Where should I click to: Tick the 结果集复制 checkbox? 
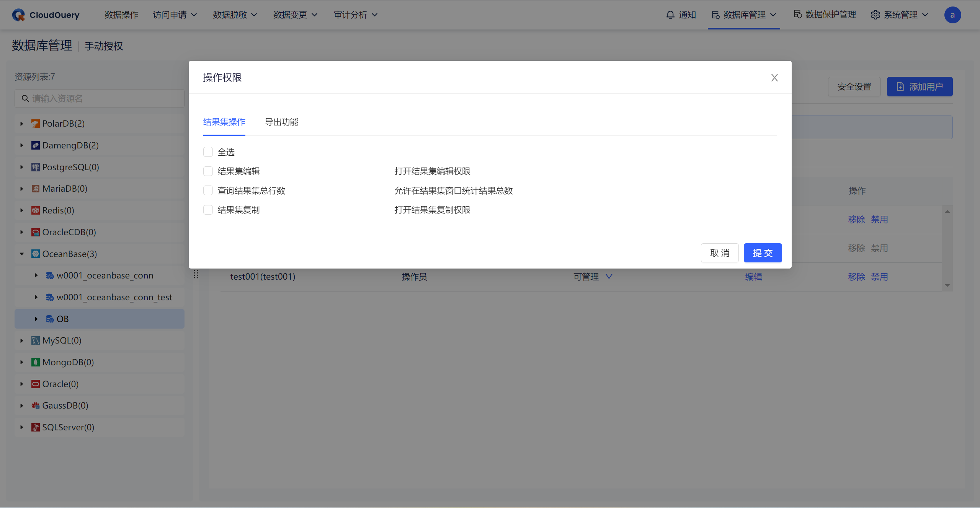208,210
